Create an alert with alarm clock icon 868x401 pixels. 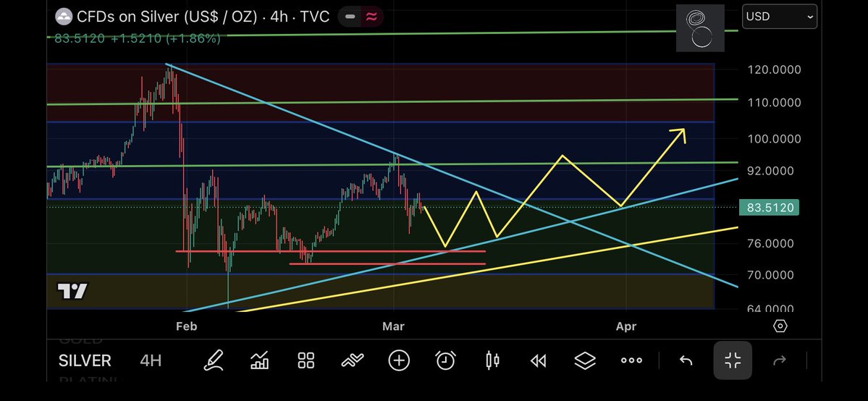click(446, 361)
